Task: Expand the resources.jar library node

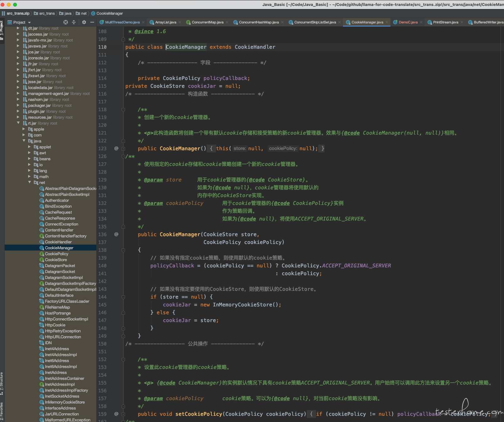Action: tap(18, 117)
